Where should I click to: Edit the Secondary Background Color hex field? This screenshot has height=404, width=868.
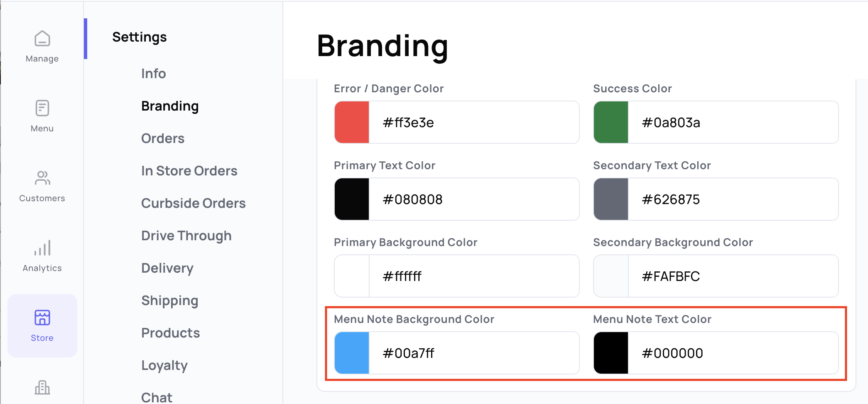[733, 276]
